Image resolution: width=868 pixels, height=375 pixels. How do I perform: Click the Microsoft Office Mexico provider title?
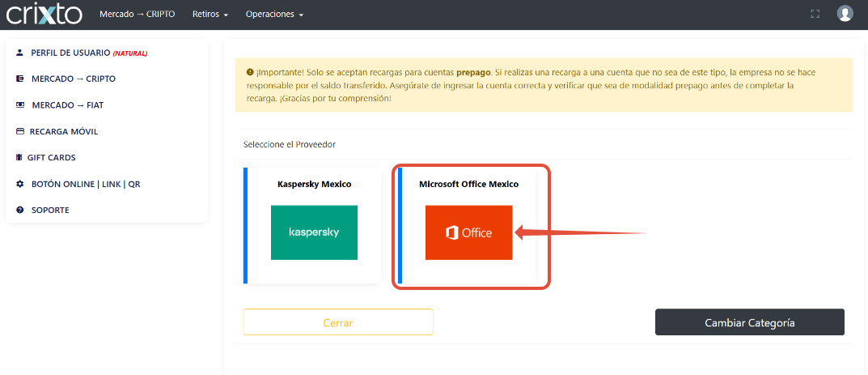tap(469, 184)
